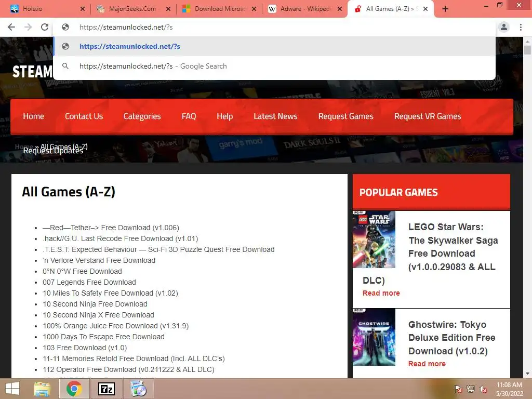Open Request VR Games in nav bar
This screenshot has height=399, width=532.
pyautogui.click(x=428, y=116)
